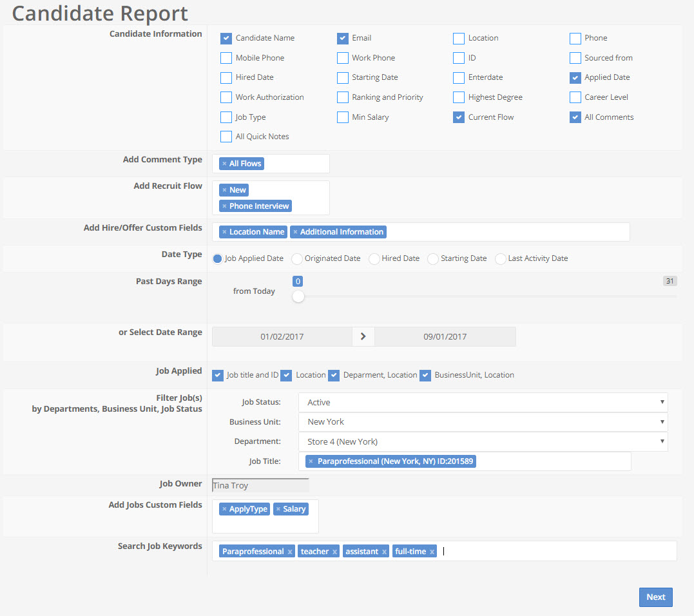Select the Last Activity Date radio button
The image size is (694, 616).
(x=500, y=258)
